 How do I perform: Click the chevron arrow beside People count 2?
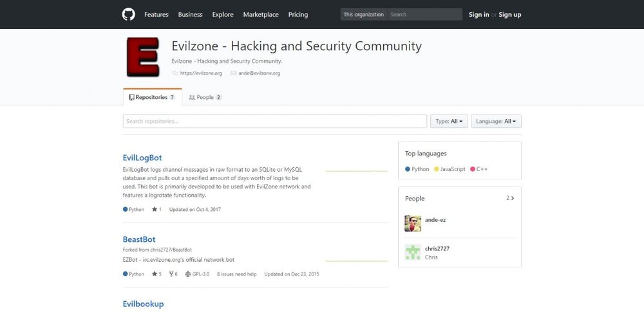512,198
